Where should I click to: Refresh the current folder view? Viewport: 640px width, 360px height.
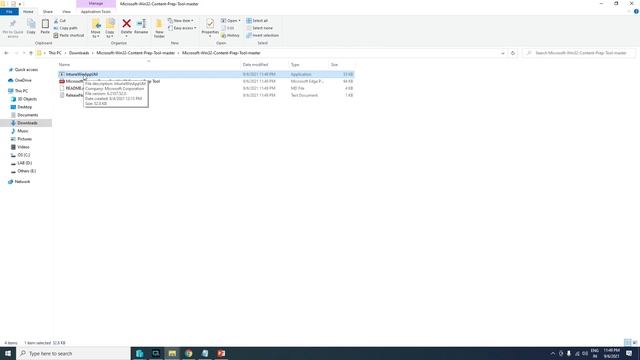click(x=513, y=53)
